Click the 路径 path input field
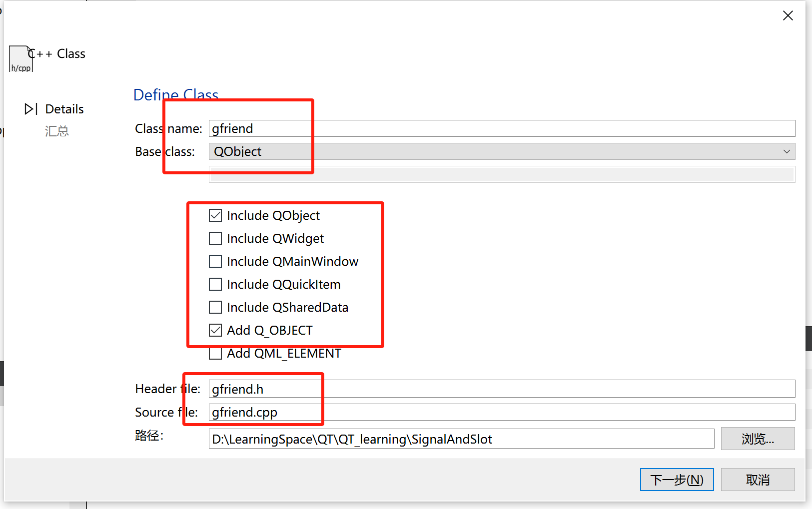Viewport: 812px width, 509px height. point(461,439)
